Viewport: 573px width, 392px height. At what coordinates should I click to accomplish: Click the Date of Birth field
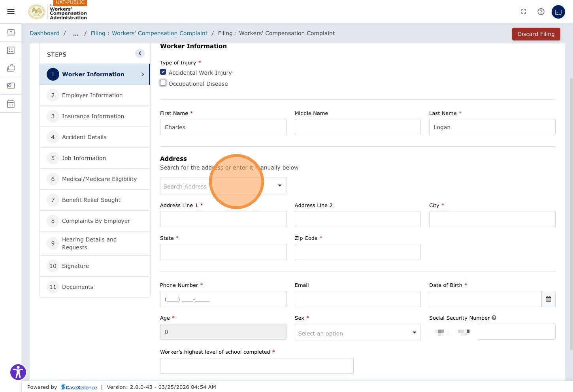click(x=485, y=299)
